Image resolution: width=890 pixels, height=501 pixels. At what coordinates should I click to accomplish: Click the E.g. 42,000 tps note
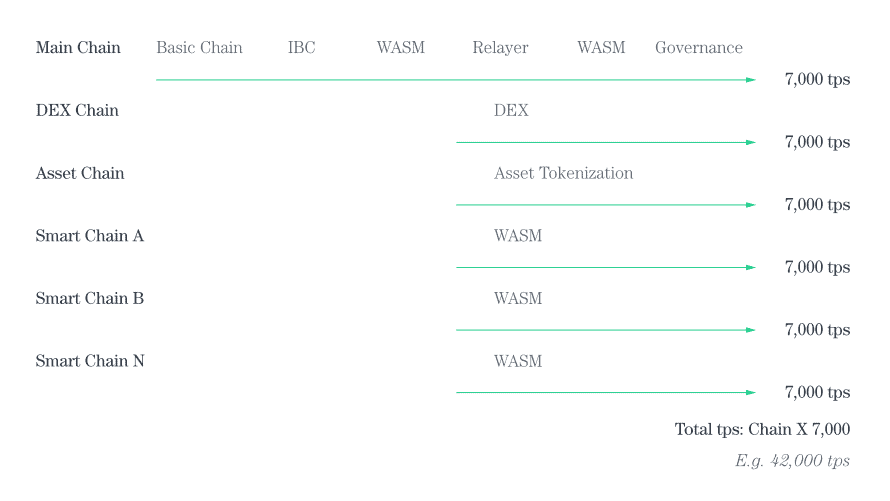tap(792, 460)
